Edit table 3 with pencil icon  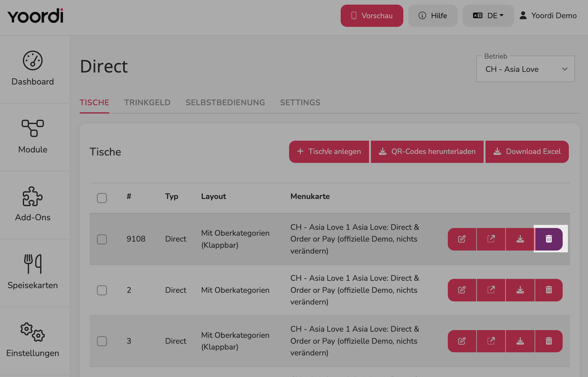(462, 341)
